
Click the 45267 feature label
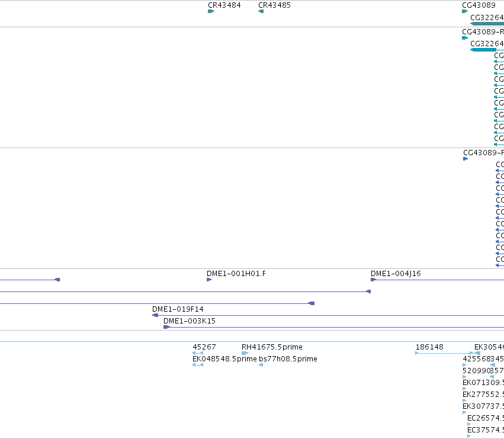pyautogui.click(x=204, y=347)
